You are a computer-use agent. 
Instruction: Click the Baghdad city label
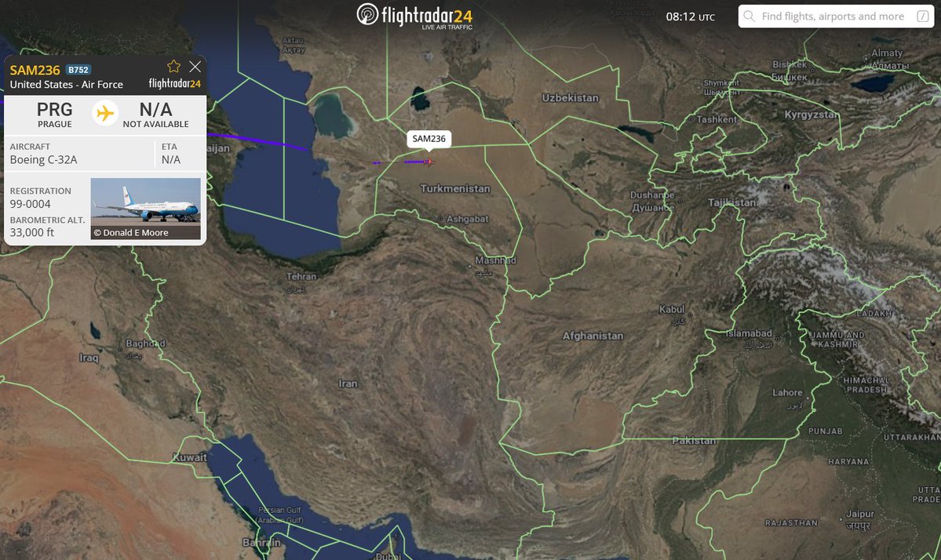click(x=145, y=344)
